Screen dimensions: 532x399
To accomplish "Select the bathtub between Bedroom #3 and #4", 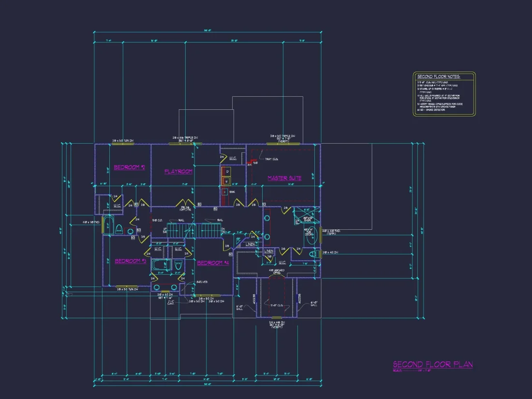I will (160, 265).
